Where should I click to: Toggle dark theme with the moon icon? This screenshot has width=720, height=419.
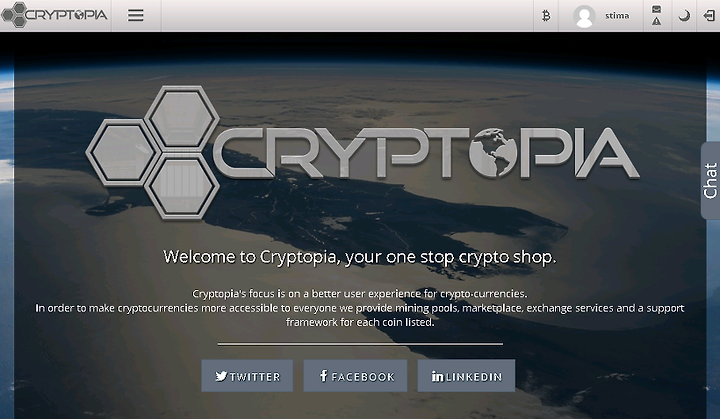coord(684,16)
